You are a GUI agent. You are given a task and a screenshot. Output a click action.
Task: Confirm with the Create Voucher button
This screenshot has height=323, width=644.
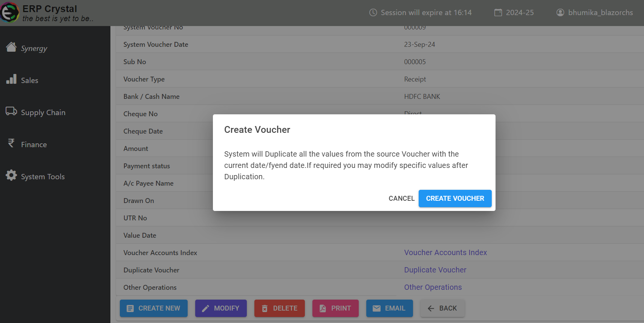pos(455,198)
